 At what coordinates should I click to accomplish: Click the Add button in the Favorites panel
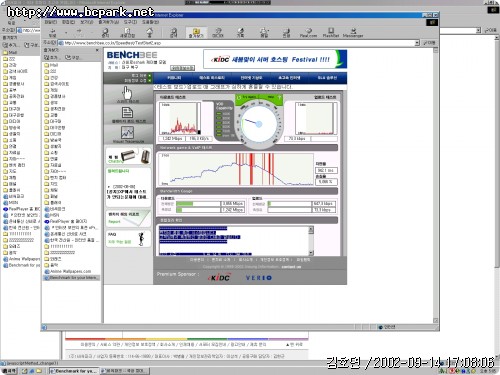(52, 57)
